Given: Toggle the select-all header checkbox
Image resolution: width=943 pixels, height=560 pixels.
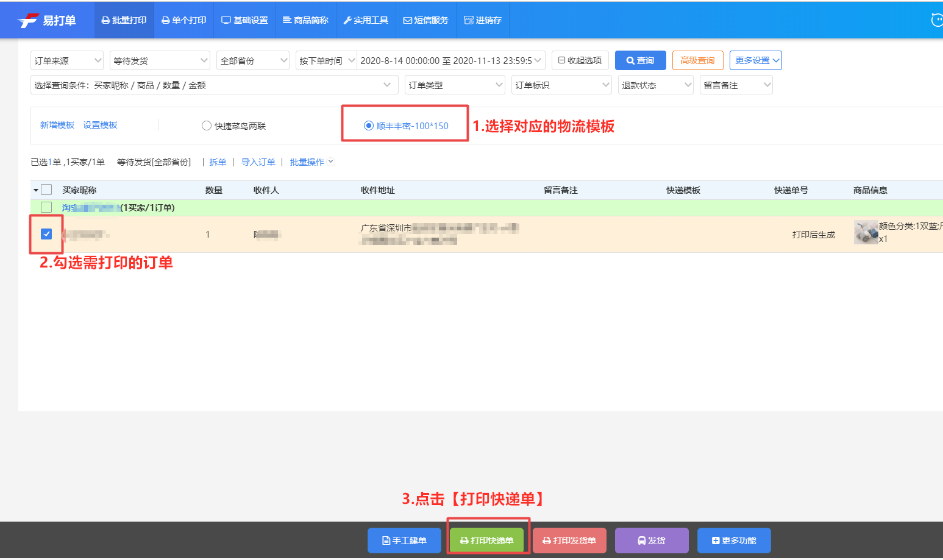Looking at the screenshot, I should [x=46, y=190].
